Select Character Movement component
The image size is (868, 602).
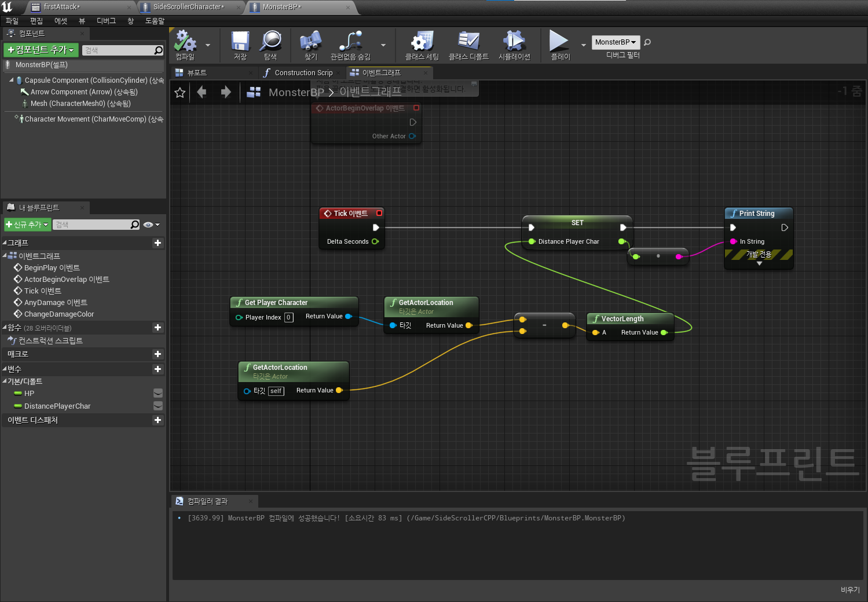point(89,119)
